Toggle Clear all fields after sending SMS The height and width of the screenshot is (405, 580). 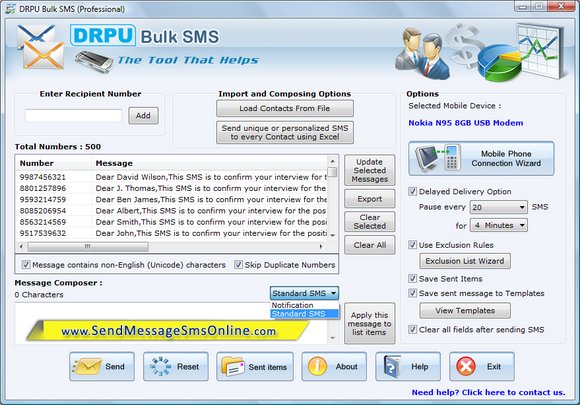412,329
